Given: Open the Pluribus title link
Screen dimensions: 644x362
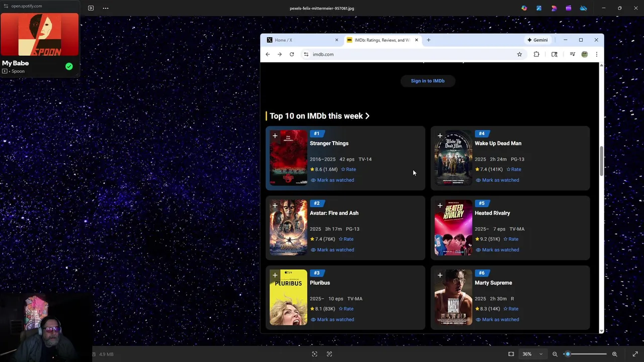Looking at the screenshot, I should [x=320, y=283].
